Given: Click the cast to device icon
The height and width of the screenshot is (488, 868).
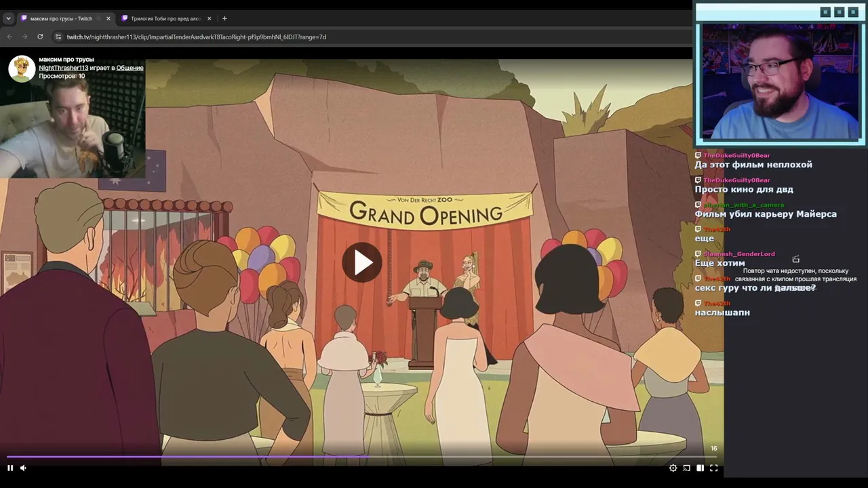Looking at the screenshot, I should click(686, 468).
